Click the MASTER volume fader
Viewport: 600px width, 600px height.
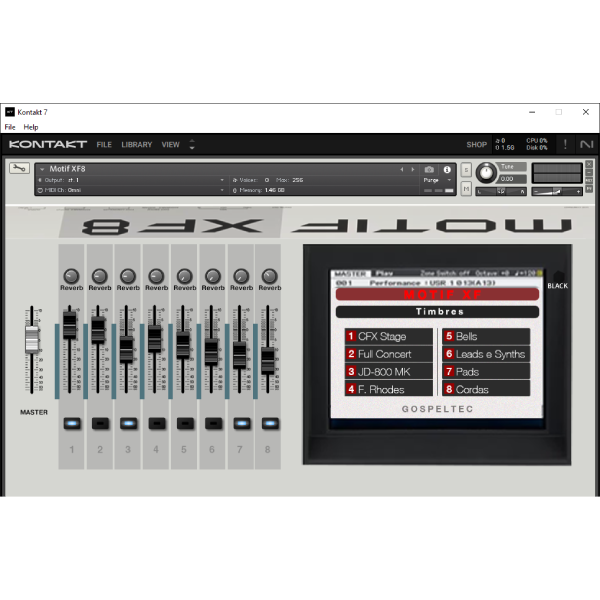[32, 339]
